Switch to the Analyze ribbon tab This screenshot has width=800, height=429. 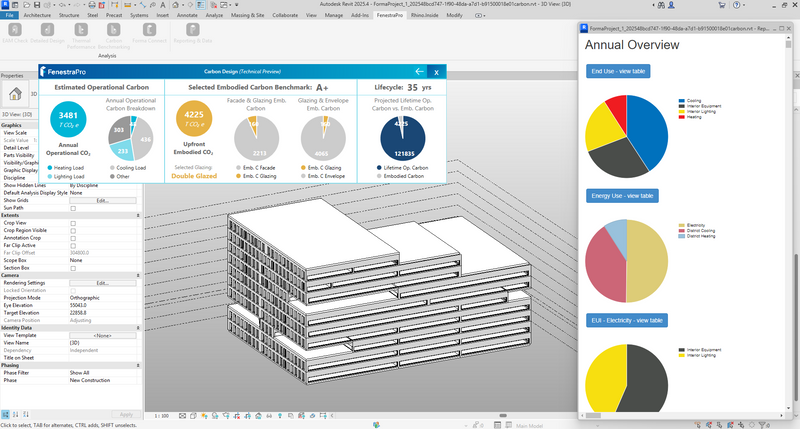(x=214, y=15)
